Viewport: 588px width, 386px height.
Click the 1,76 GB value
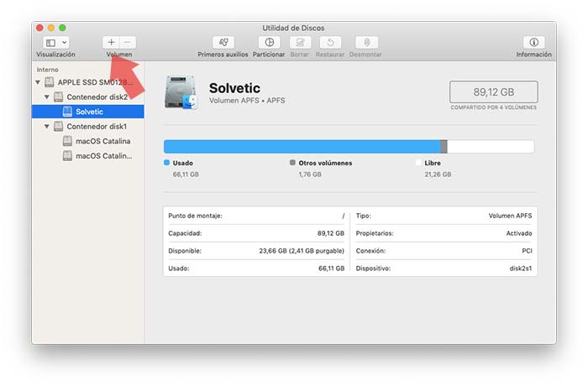point(310,175)
